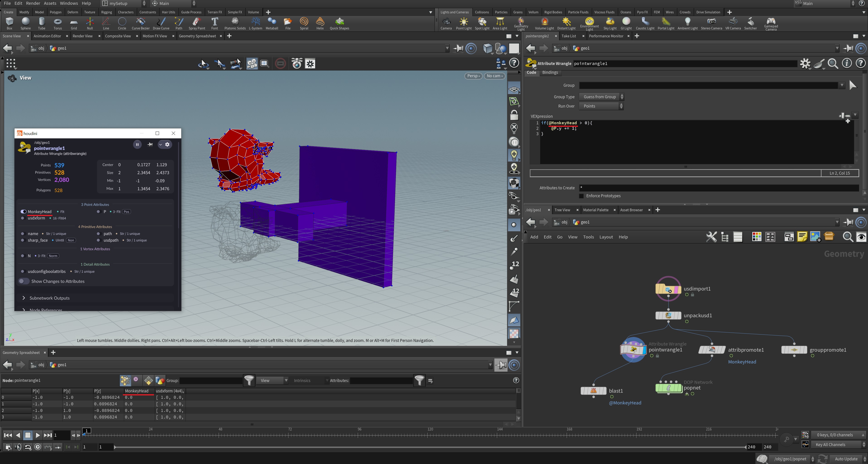This screenshot has width=868, height=464.
Task: Enable Enforce Prototypes checkbox
Action: (581, 196)
